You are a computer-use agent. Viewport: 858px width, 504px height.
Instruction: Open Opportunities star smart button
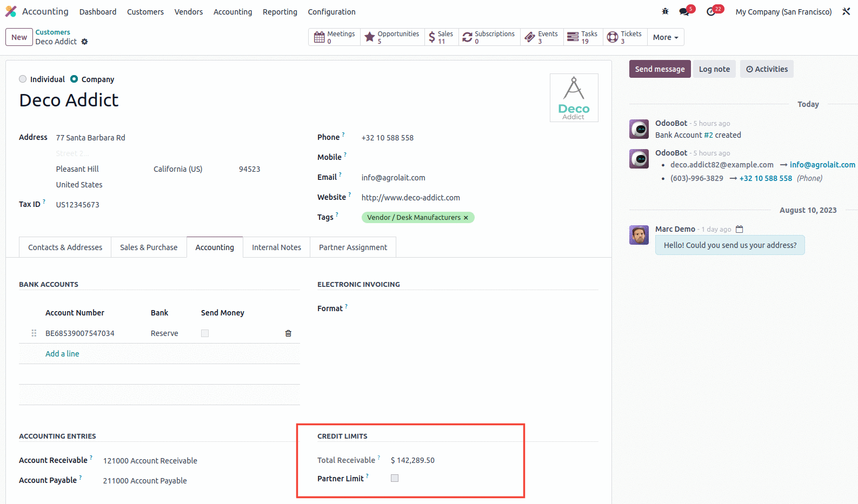pos(393,37)
